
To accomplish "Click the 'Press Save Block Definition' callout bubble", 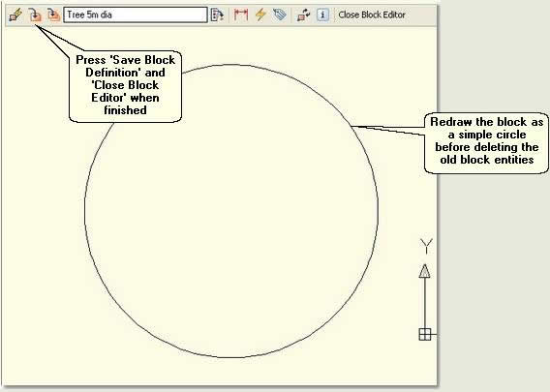I will [x=125, y=86].
